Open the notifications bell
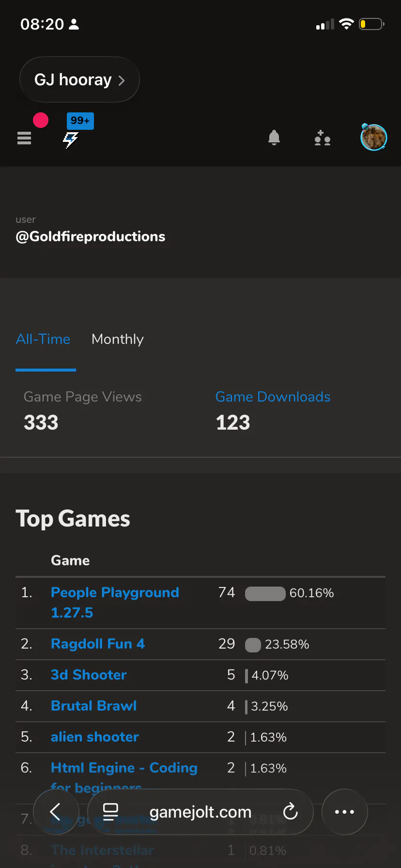401x868 pixels. 274,138
